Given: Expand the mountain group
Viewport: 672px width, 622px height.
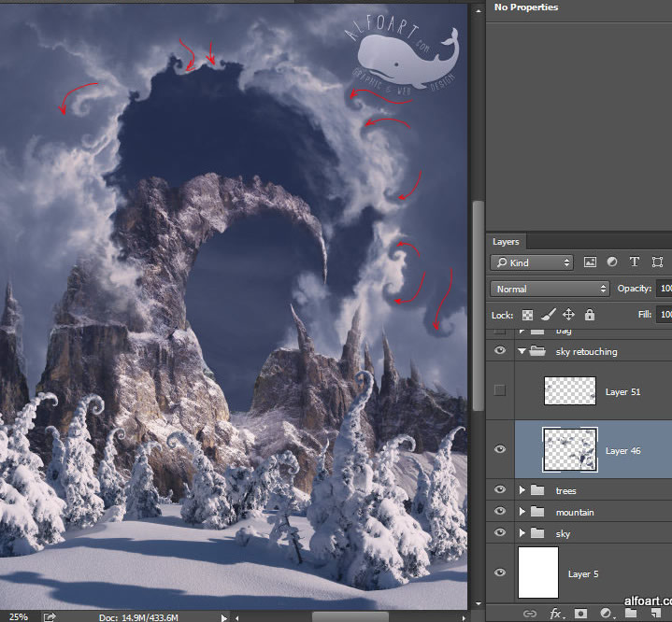Looking at the screenshot, I should pos(522,512).
